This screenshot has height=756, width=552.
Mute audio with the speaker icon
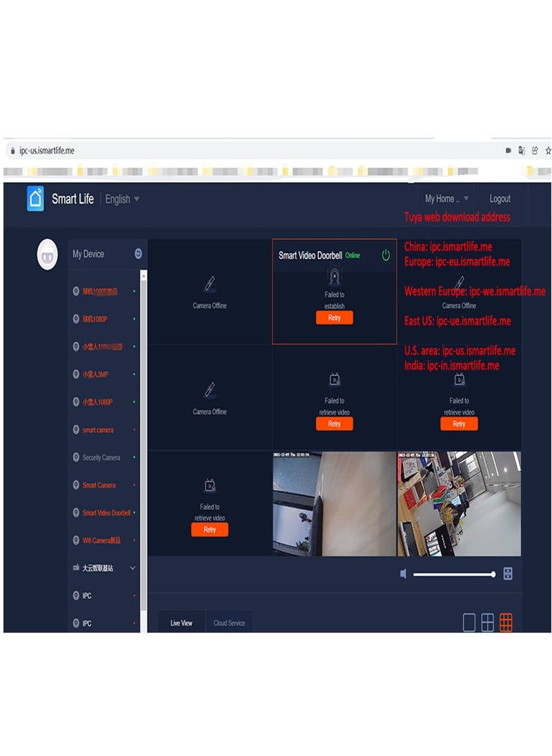[403, 574]
